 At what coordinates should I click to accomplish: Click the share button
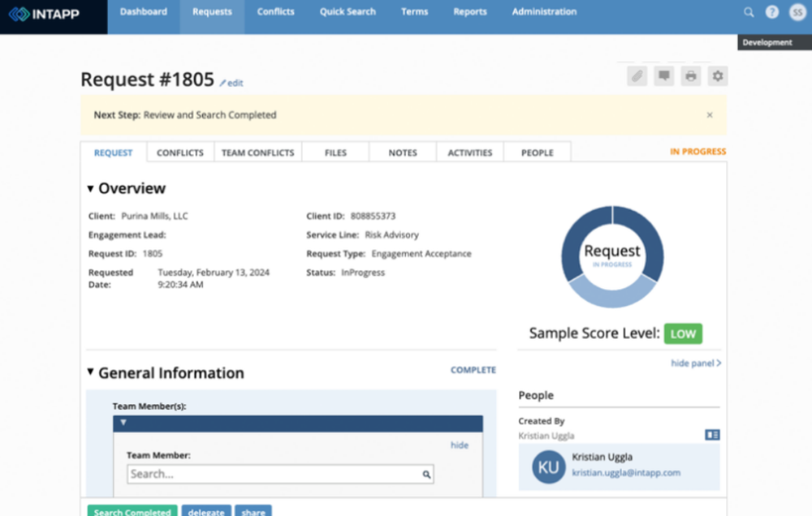point(253,511)
